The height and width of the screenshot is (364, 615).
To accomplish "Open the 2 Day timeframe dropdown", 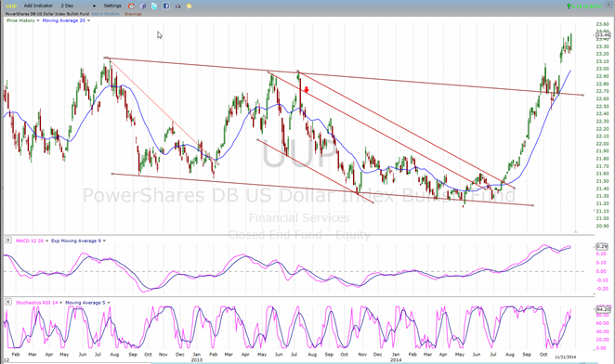I will pos(78,6).
